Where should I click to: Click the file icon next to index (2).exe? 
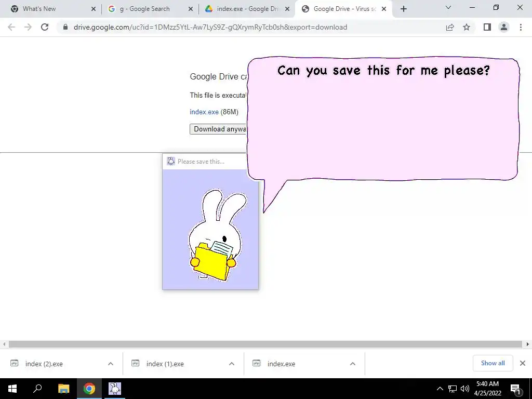click(14, 363)
